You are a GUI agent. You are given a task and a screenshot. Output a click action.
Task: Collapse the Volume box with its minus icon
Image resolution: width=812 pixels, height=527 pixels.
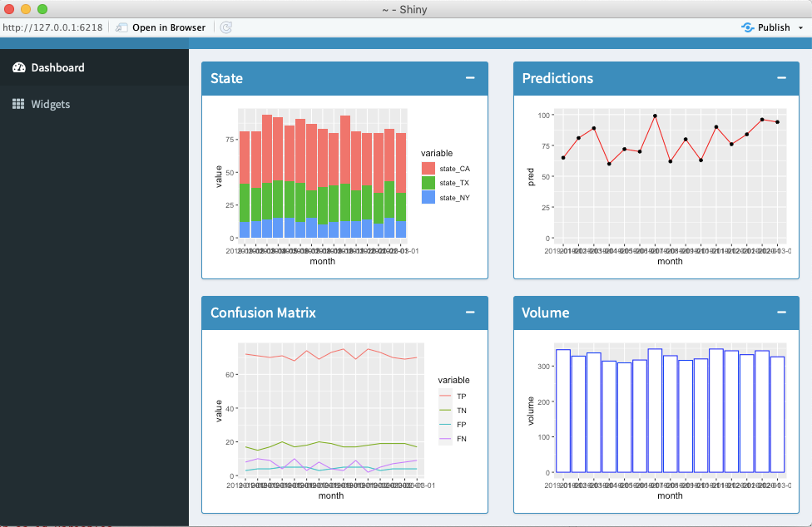(782, 313)
